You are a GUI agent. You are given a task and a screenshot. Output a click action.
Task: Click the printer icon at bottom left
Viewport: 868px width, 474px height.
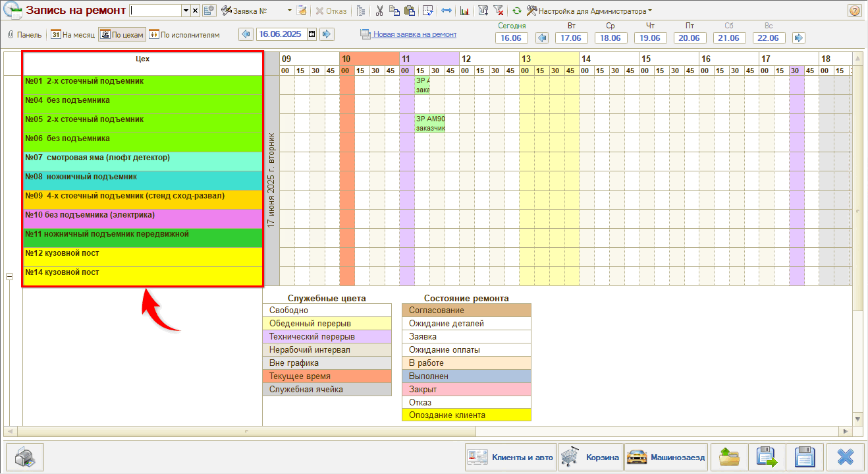tap(24, 456)
